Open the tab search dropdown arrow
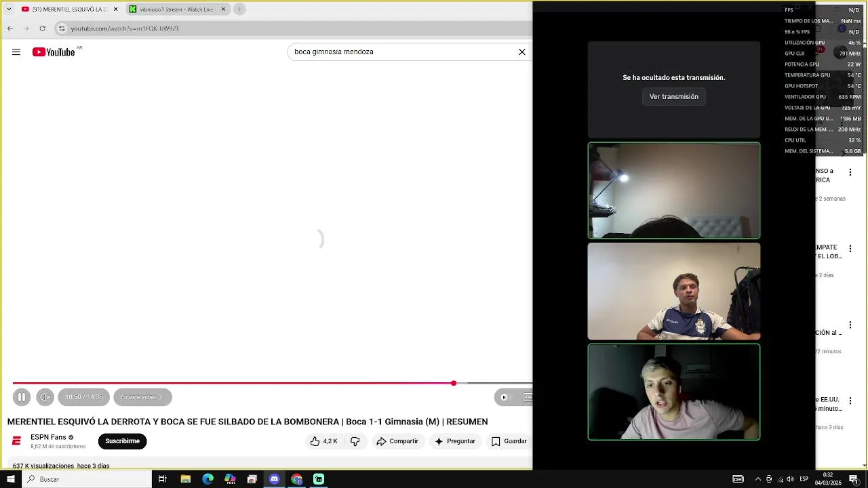 pos(9,9)
